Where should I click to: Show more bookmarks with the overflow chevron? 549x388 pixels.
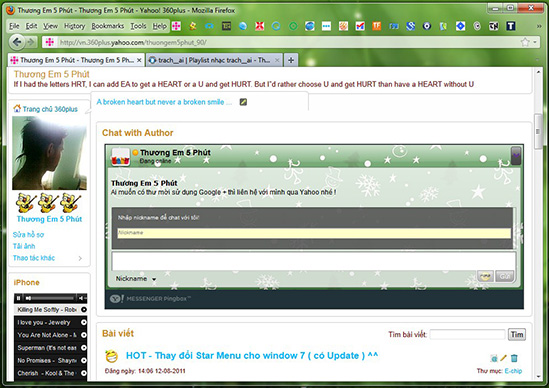(x=539, y=26)
